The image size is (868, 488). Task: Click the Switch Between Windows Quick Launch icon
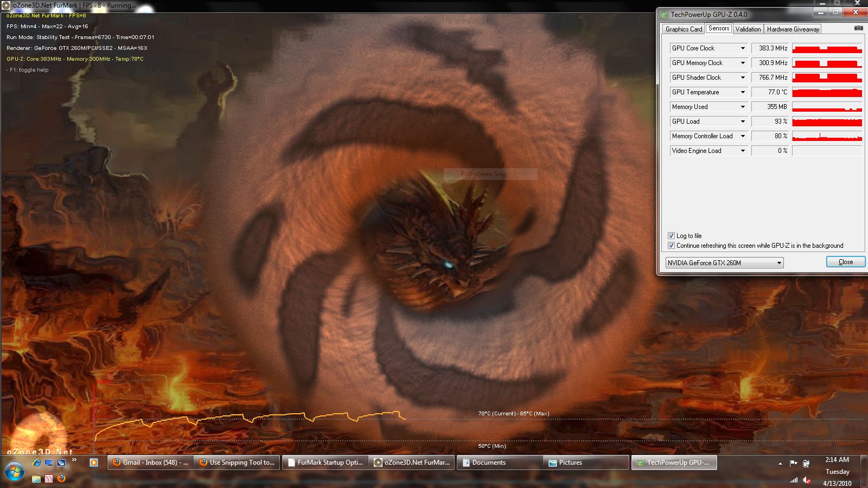[x=61, y=463]
